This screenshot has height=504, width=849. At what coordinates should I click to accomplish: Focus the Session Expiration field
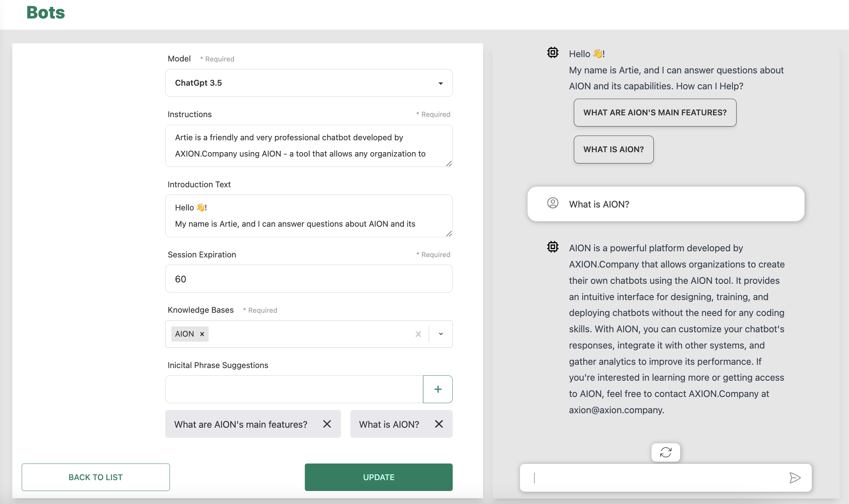[x=308, y=279]
